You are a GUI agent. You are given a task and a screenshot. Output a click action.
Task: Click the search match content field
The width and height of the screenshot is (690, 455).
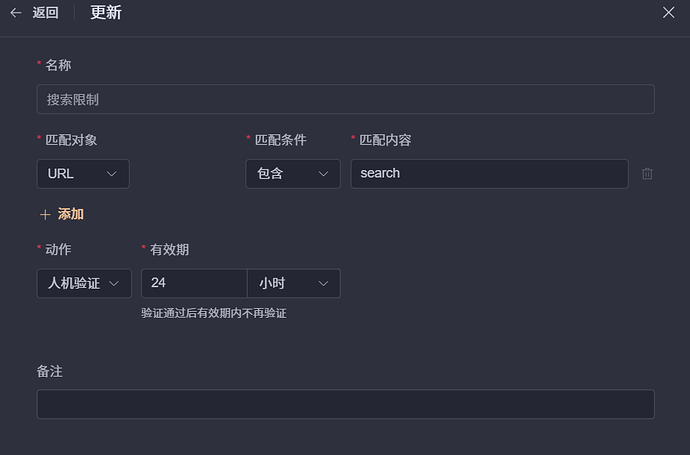pyautogui.click(x=489, y=174)
